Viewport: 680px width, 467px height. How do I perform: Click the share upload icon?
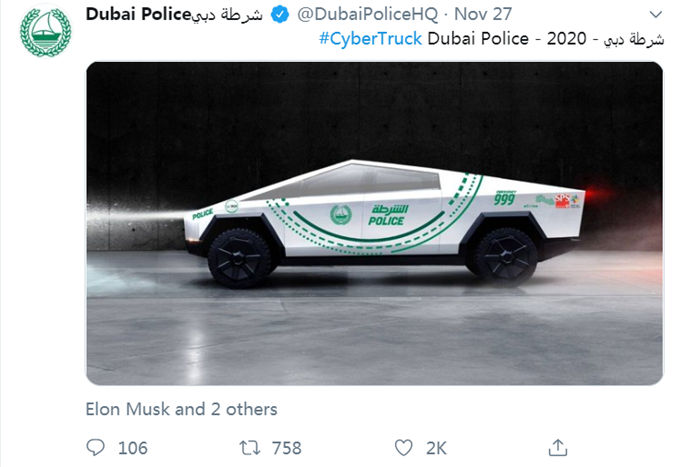tap(559, 447)
